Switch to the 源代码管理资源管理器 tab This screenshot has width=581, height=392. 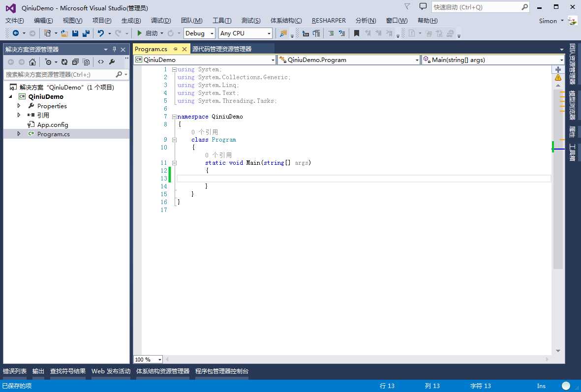[221, 49]
